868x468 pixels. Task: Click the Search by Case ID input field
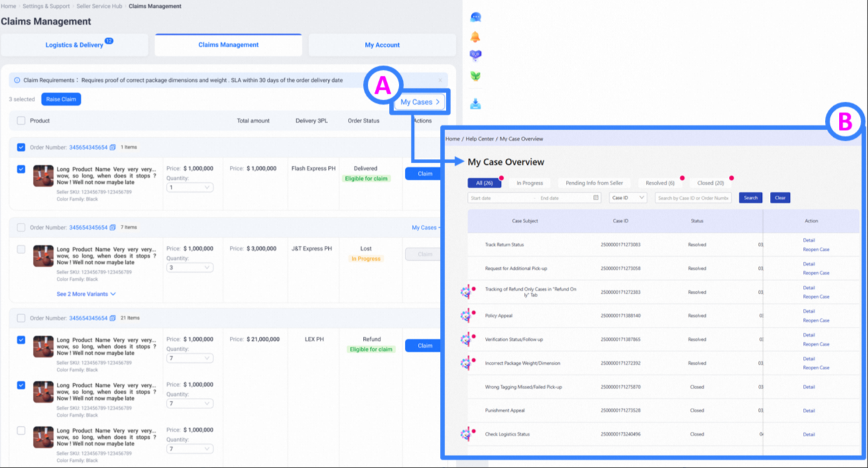693,198
